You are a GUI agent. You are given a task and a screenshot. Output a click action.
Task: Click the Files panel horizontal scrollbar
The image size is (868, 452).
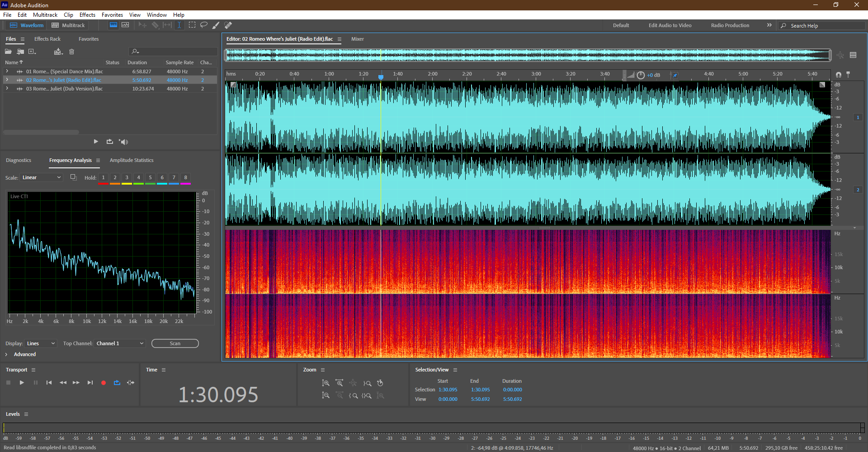41,132
